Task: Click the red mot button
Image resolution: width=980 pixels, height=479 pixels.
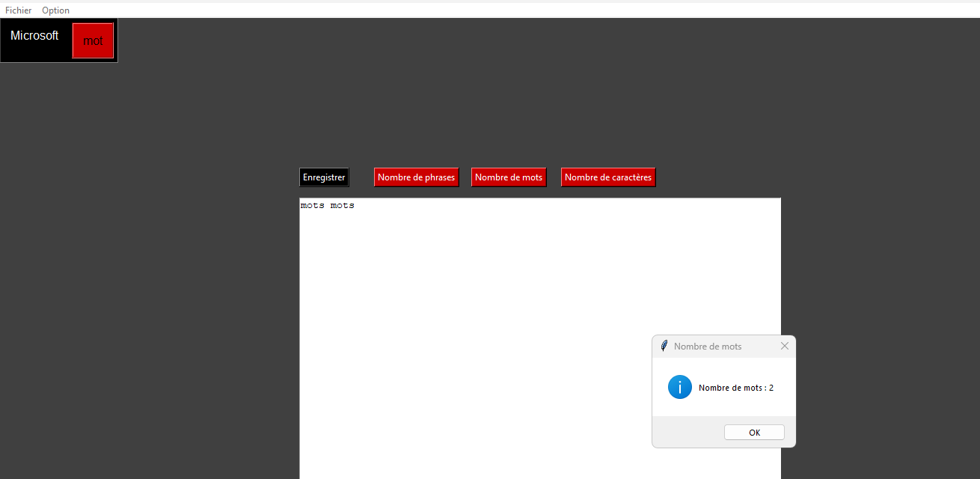Action: (93, 40)
